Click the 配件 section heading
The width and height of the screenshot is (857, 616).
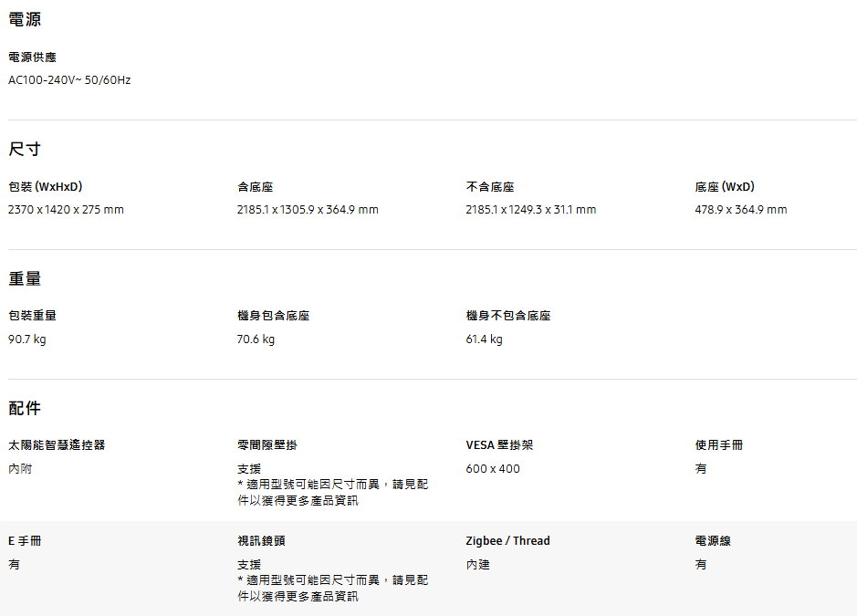[x=25, y=408]
